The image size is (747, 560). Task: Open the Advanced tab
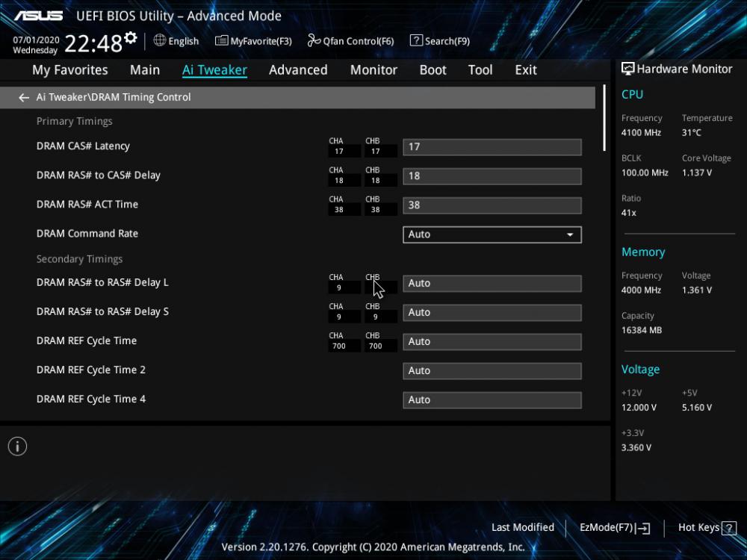tap(298, 70)
